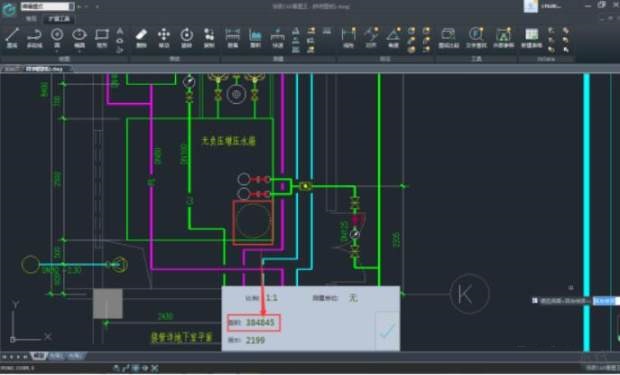Expand the Ellipse tool dropdown arrow
The image size is (620, 375).
click(x=79, y=51)
